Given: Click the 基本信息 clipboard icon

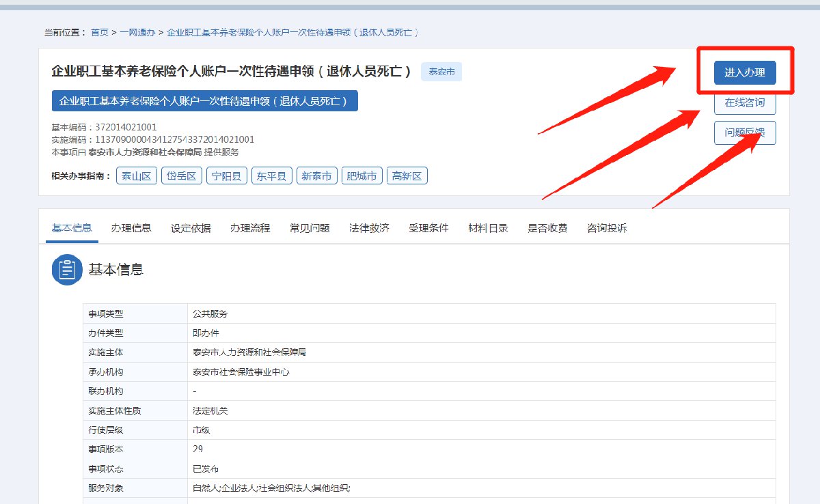Looking at the screenshot, I should tap(67, 270).
